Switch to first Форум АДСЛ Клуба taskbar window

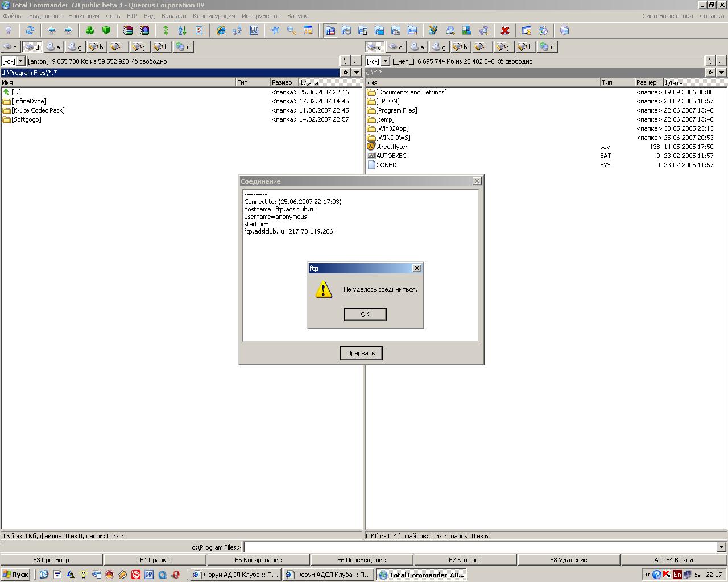(235, 575)
